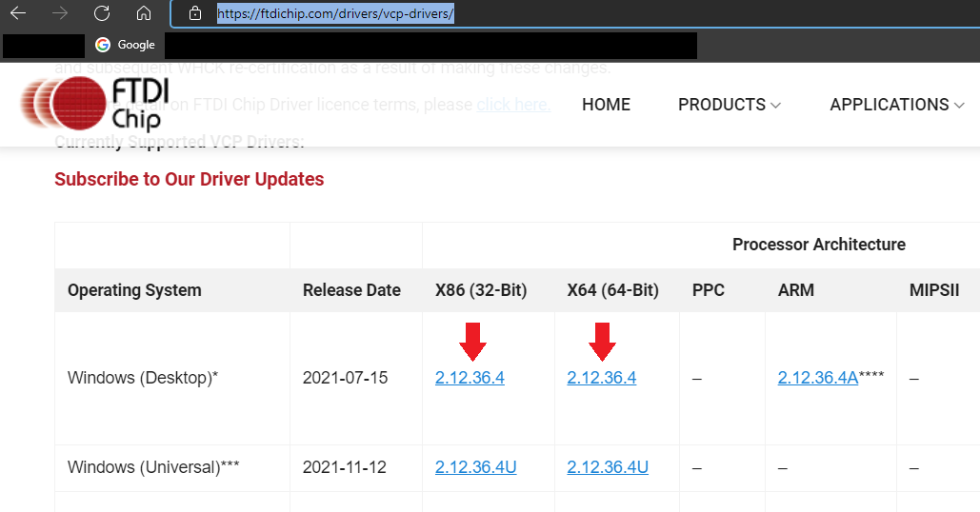Go back using the browser back arrow
Screen dimensions: 980x512
(x=18, y=13)
